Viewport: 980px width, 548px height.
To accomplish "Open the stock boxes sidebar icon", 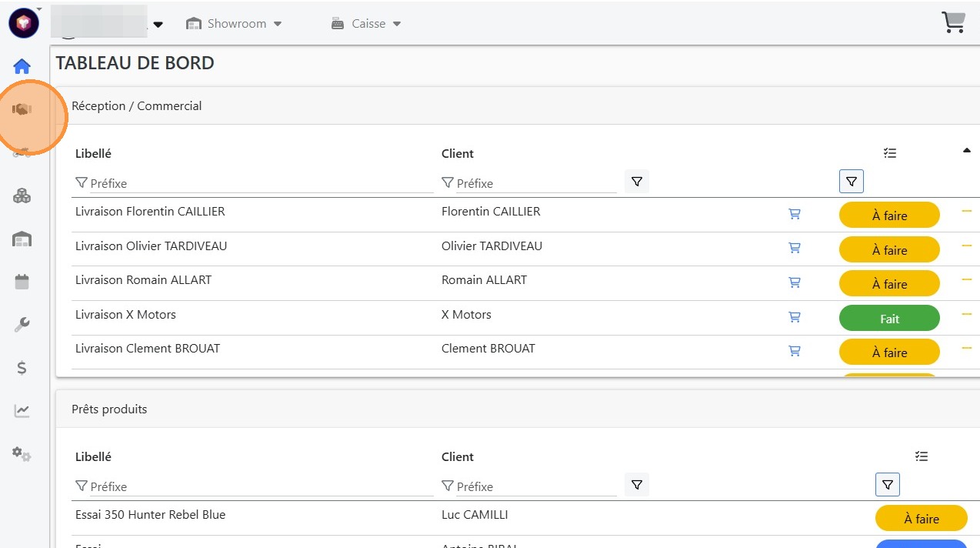I will coord(22,196).
